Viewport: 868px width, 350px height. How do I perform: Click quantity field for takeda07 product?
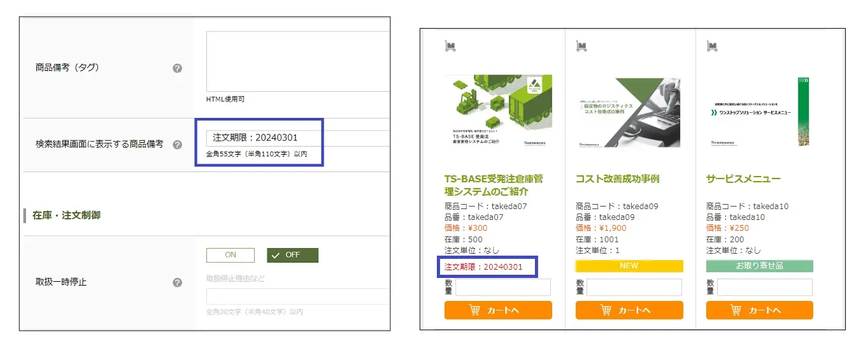point(503,287)
